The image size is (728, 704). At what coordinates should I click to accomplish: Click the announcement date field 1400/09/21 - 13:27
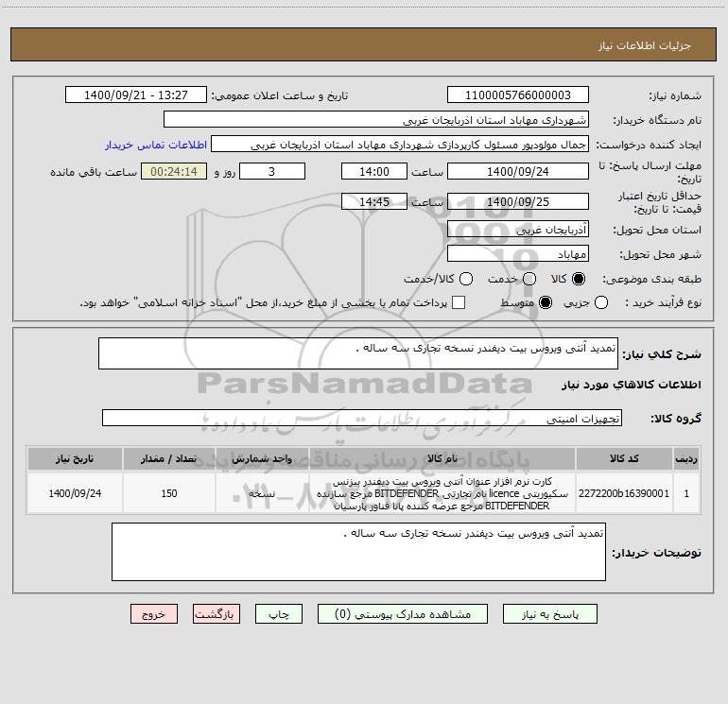(x=136, y=94)
